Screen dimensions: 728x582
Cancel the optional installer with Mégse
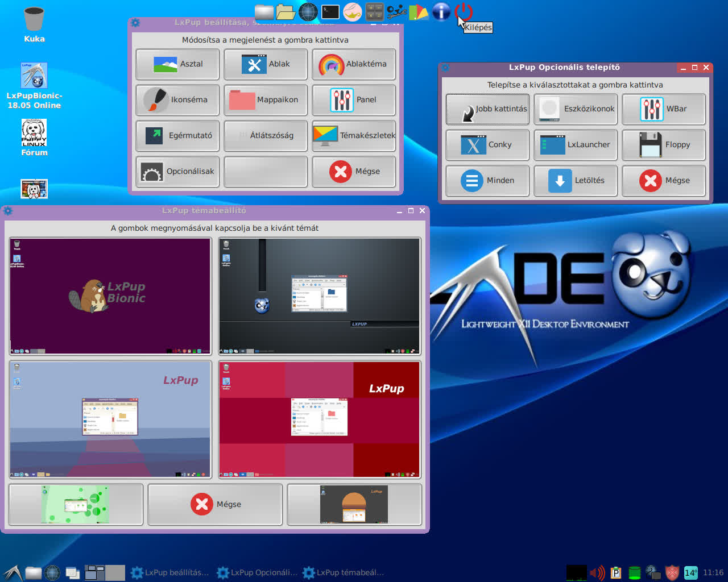click(x=664, y=181)
